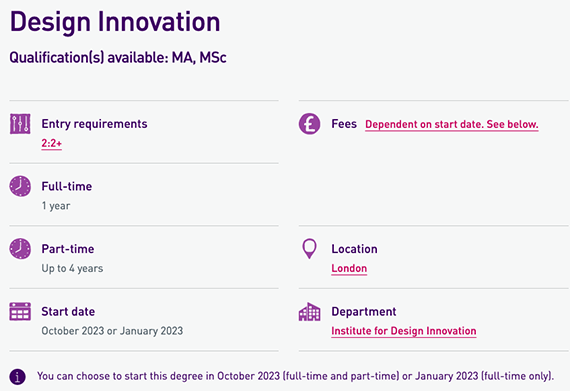
Task: Click the information circle icon
Action: click(17, 376)
